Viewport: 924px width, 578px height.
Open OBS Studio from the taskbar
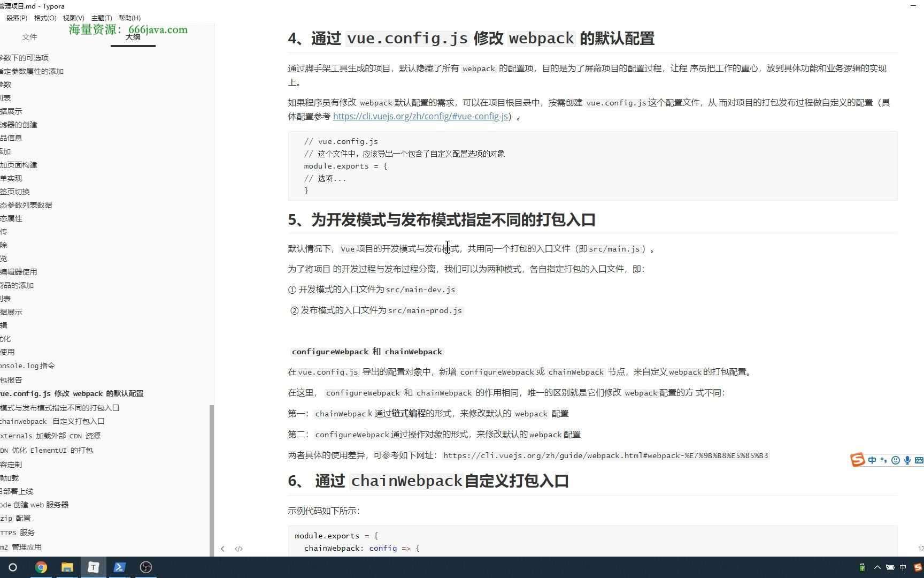coord(145,567)
